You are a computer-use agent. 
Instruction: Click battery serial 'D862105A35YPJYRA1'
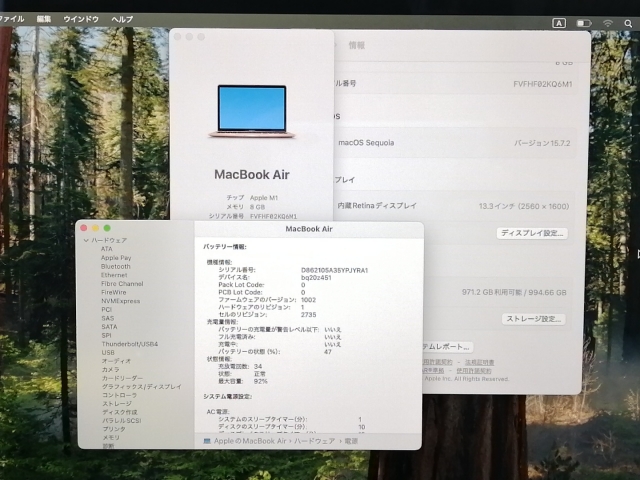pos(334,270)
